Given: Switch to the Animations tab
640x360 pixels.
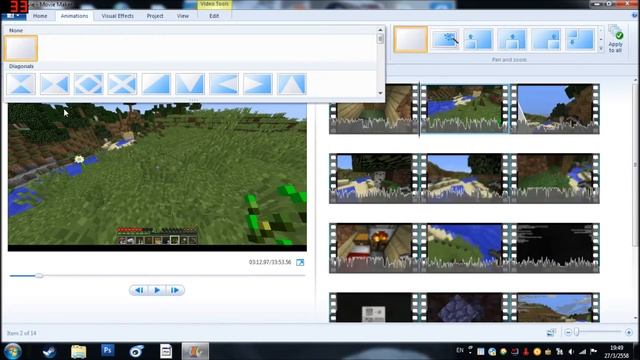Looking at the screenshot, I should click(74, 16).
